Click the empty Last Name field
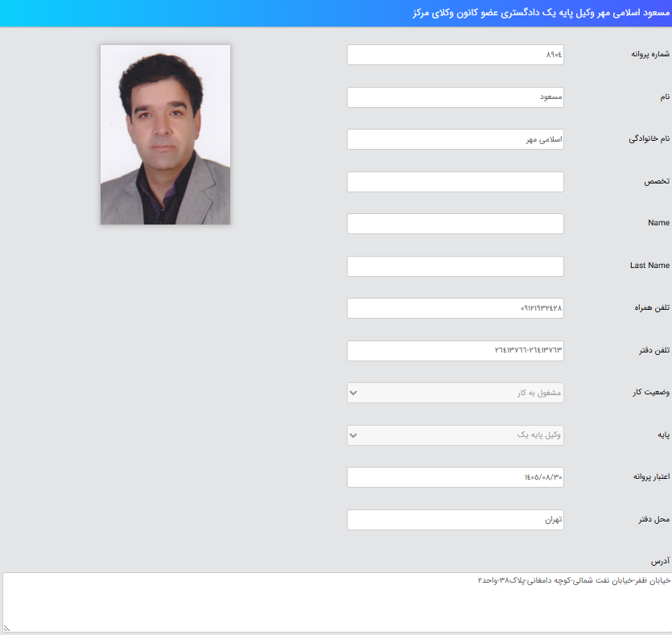 456,266
